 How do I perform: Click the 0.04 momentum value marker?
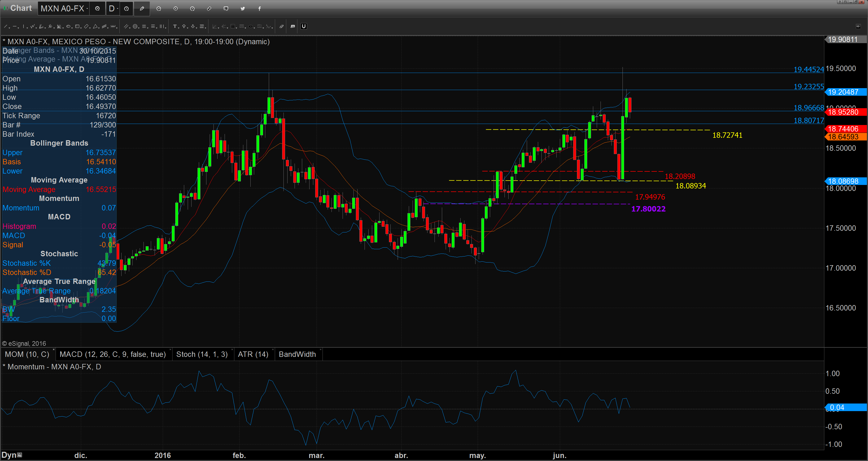tap(845, 407)
